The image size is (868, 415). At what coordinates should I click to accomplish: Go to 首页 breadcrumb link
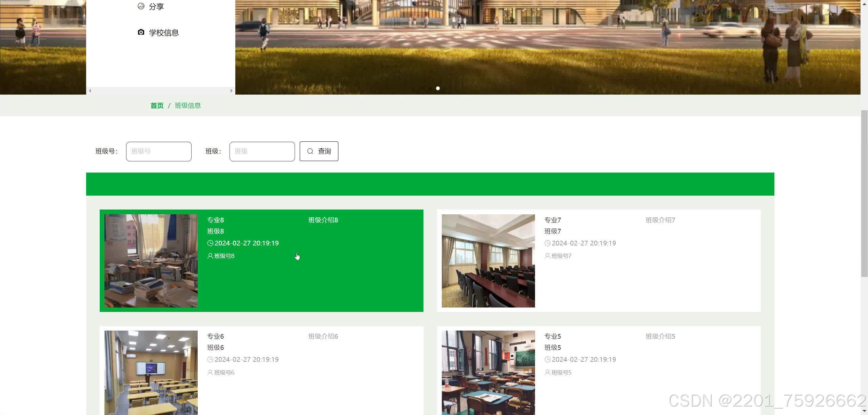(x=157, y=105)
